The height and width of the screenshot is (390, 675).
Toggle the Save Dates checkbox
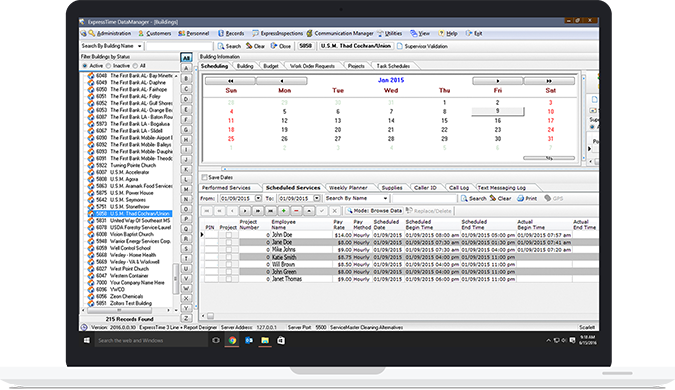click(204, 177)
